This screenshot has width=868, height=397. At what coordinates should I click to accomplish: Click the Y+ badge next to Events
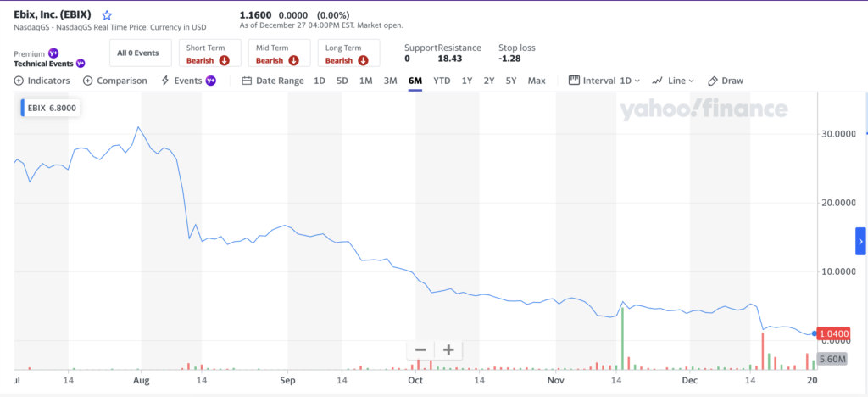point(211,81)
